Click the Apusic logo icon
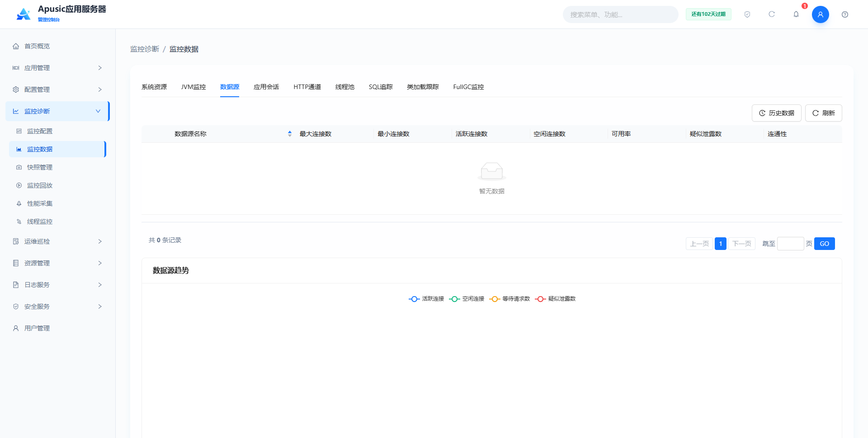The image size is (868, 438). (24, 14)
